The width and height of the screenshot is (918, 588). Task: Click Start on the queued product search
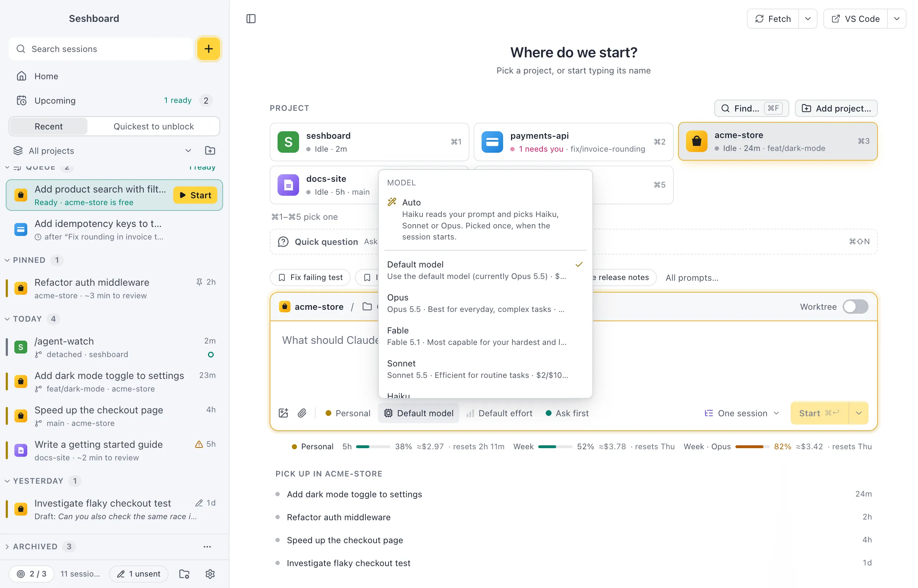[195, 195]
